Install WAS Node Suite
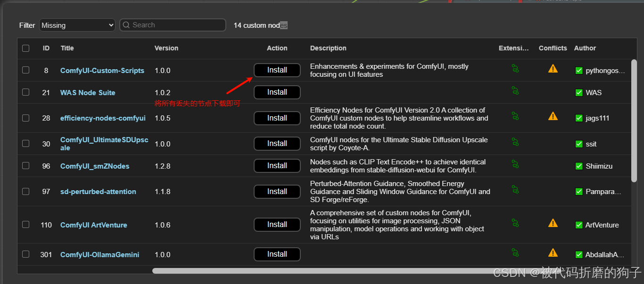644x284 pixels. pyautogui.click(x=277, y=92)
